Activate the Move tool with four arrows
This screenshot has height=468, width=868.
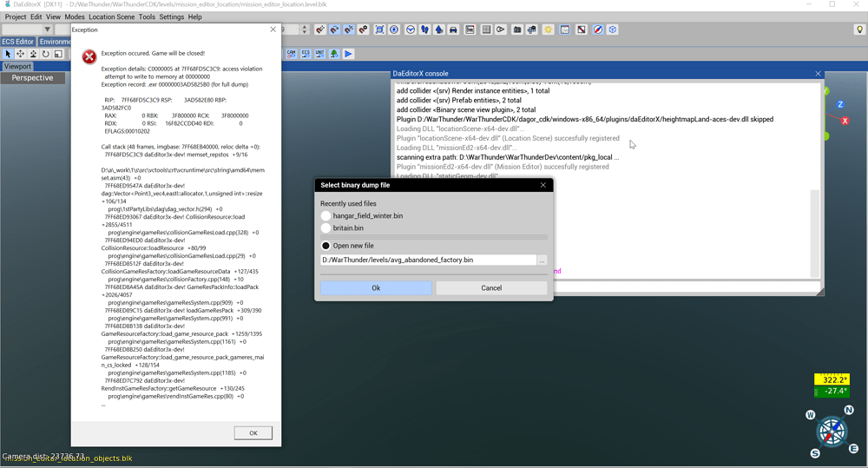coord(21,54)
